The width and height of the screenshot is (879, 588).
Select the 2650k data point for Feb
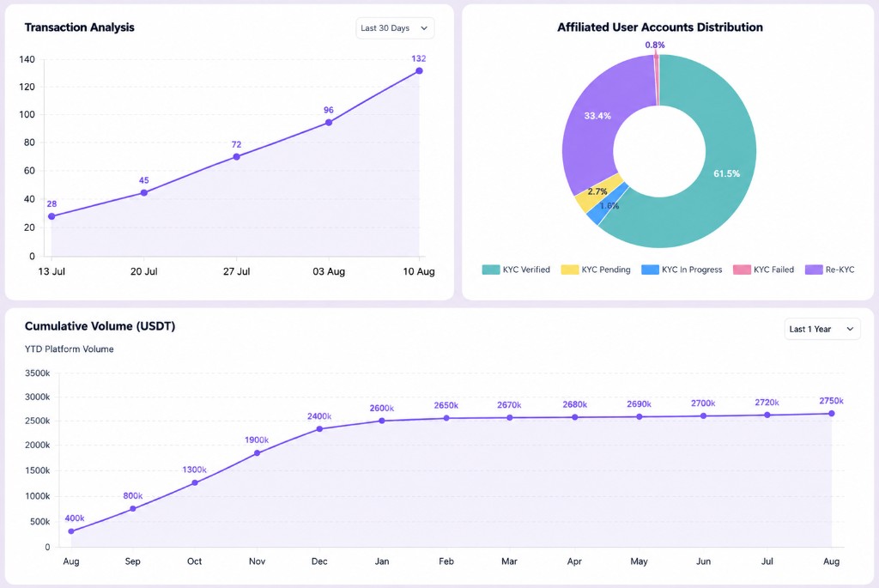[446, 418]
